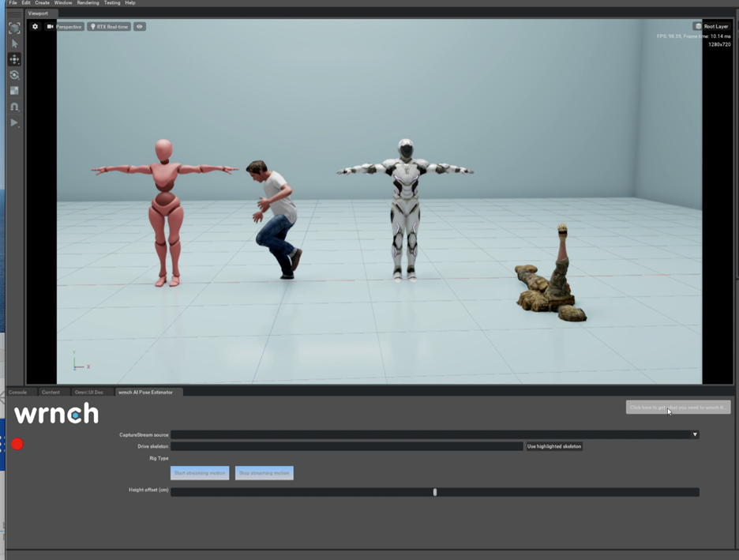Click the frame selection cube icon
739x560 pixels.
point(14,28)
